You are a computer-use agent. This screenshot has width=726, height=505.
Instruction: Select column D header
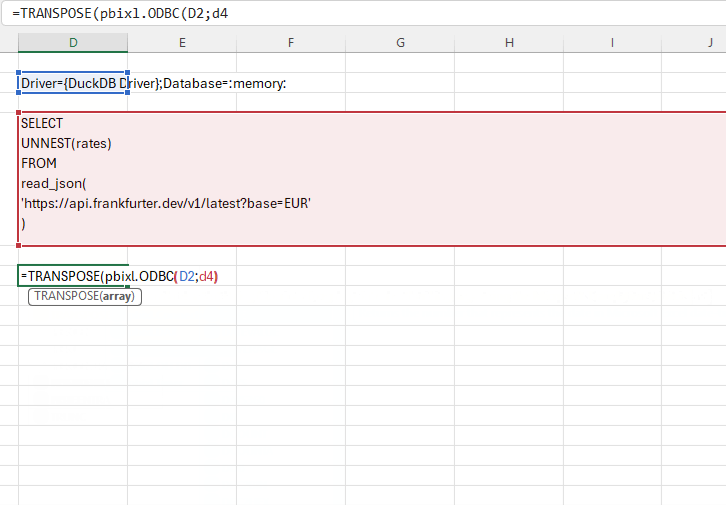[73, 42]
